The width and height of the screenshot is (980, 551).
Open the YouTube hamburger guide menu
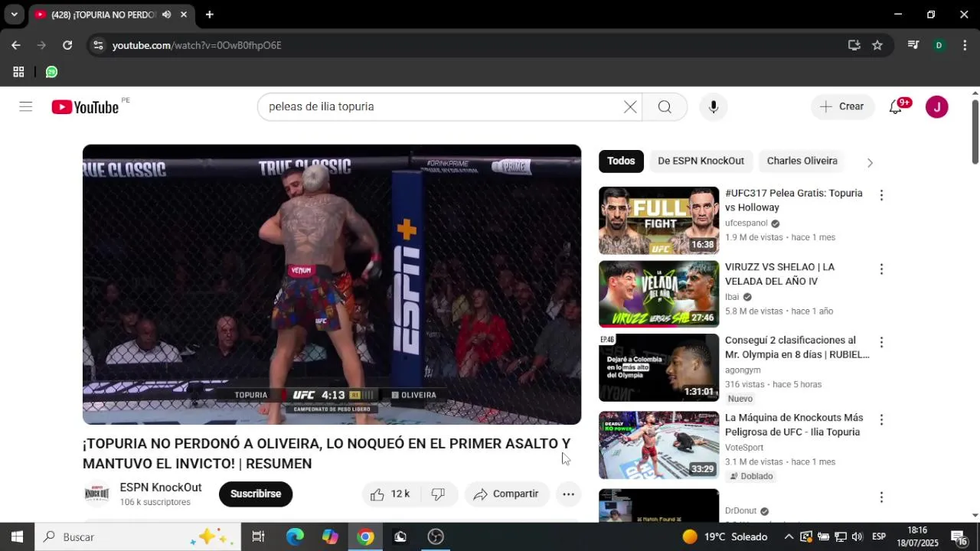[26, 106]
